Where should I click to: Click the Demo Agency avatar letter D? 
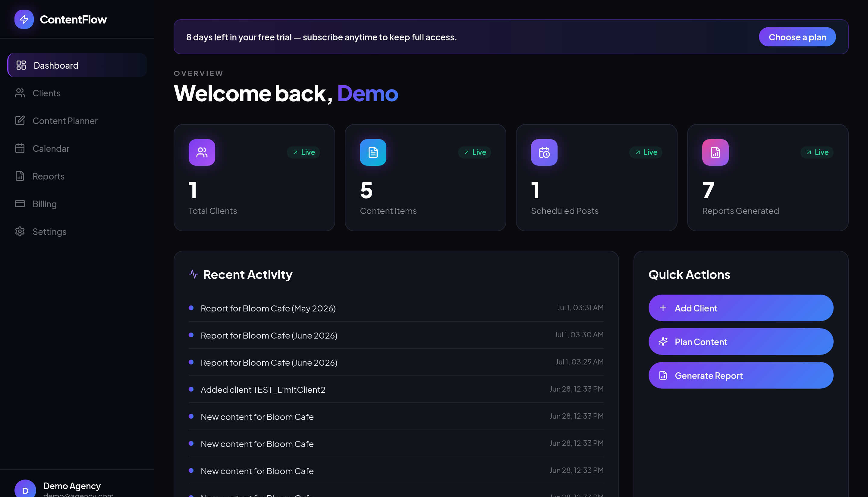click(25, 490)
